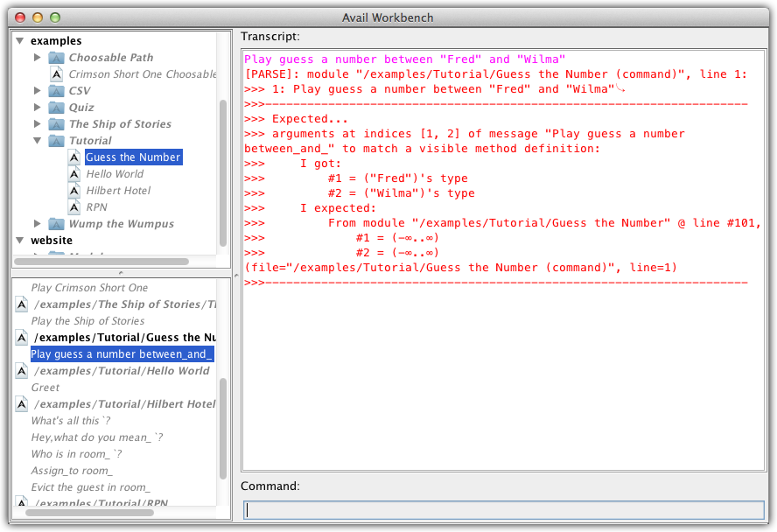This screenshot has height=532, width=777.
Task: Select the /examples/Tutorial/Guess the Nu module row
Action: tap(125, 338)
